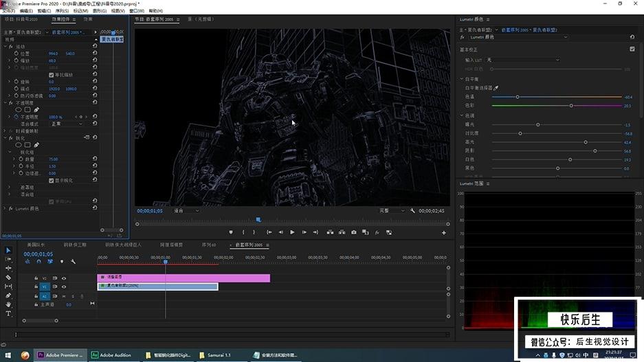The image size is (644, 362).
Task: Select the Pen tool in the timeline toolbar
Action: [x=8, y=295]
